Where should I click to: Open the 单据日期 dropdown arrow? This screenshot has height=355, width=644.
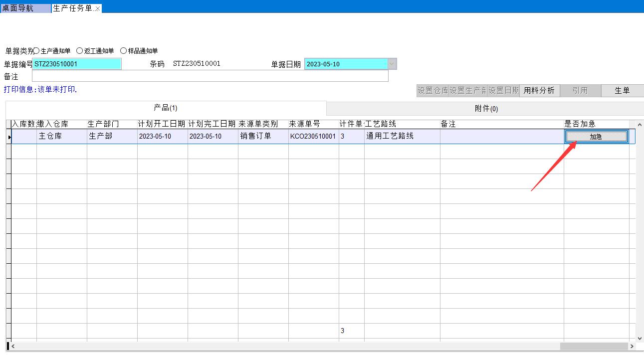click(x=392, y=64)
